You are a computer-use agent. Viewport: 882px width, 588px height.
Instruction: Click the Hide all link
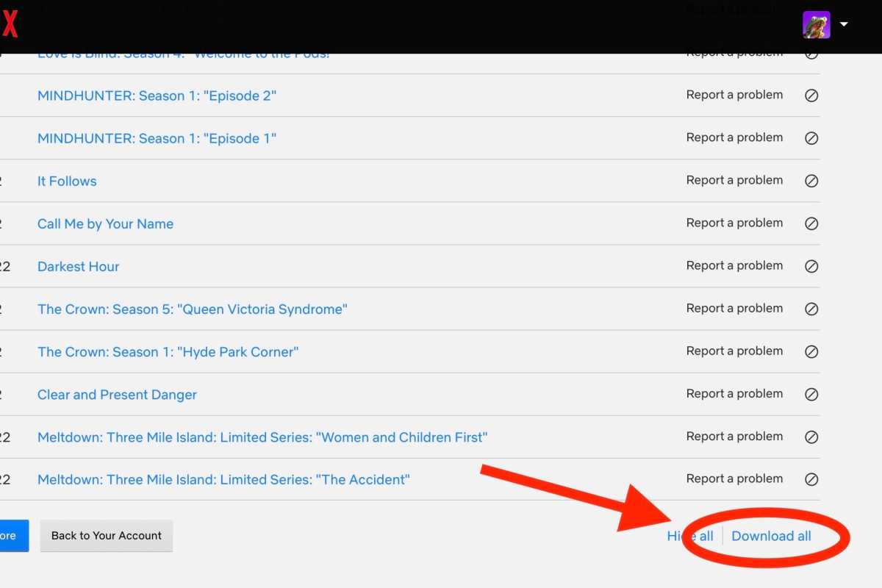coord(690,536)
